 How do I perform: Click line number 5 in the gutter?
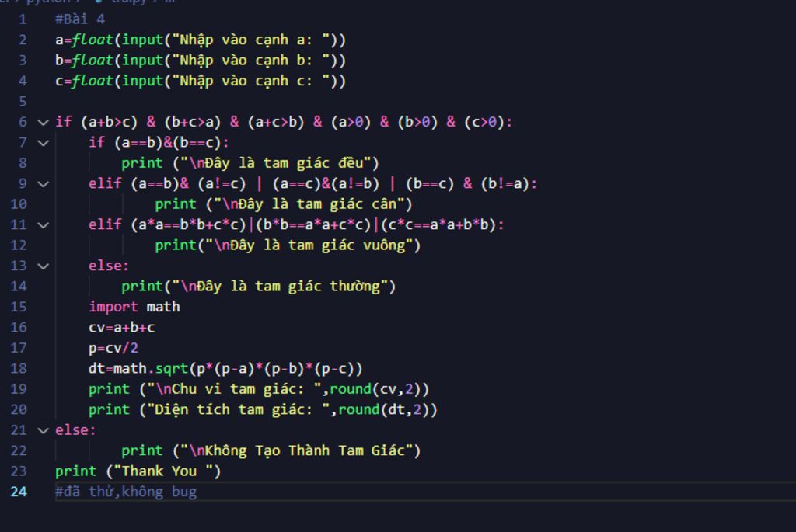pyautogui.click(x=23, y=102)
